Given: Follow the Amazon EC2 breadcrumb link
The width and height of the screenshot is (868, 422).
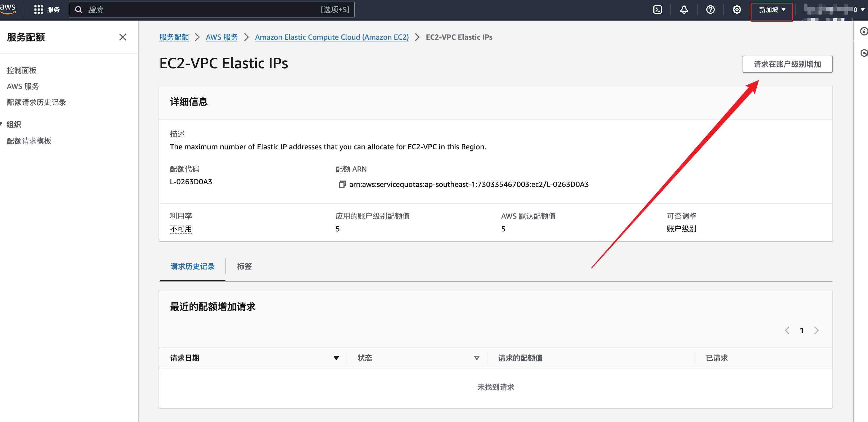Looking at the screenshot, I should pos(332,37).
